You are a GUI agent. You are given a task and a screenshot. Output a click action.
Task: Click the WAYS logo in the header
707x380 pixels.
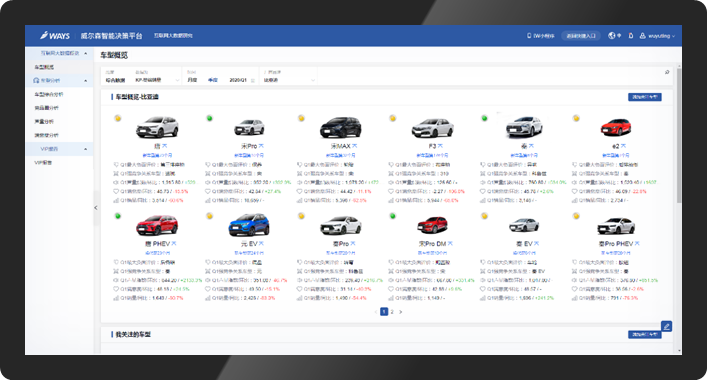55,36
